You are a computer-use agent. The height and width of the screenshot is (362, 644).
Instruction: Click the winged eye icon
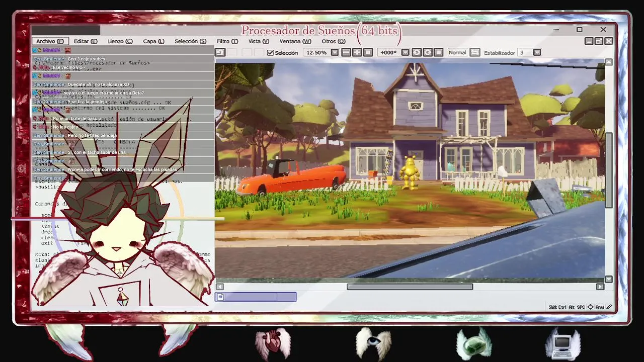pos(373,344)
